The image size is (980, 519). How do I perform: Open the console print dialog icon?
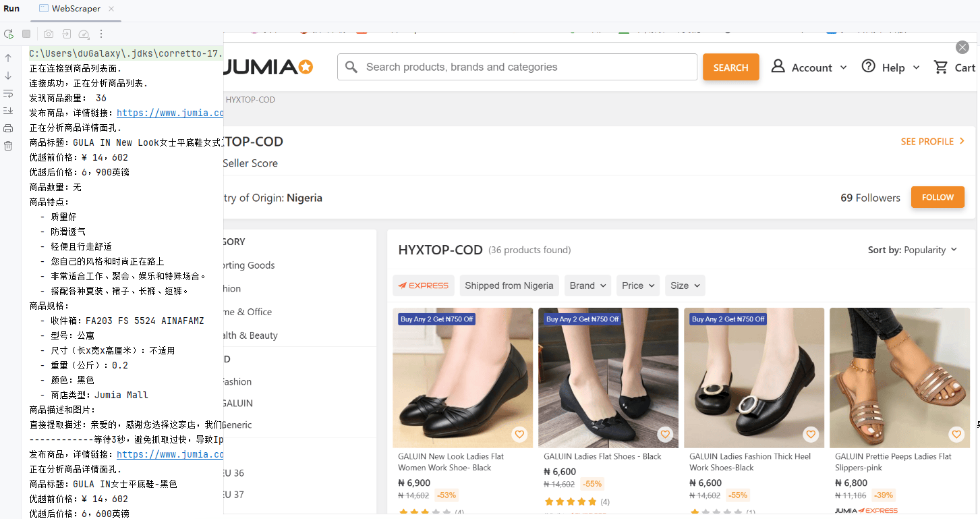click(9, 127)
